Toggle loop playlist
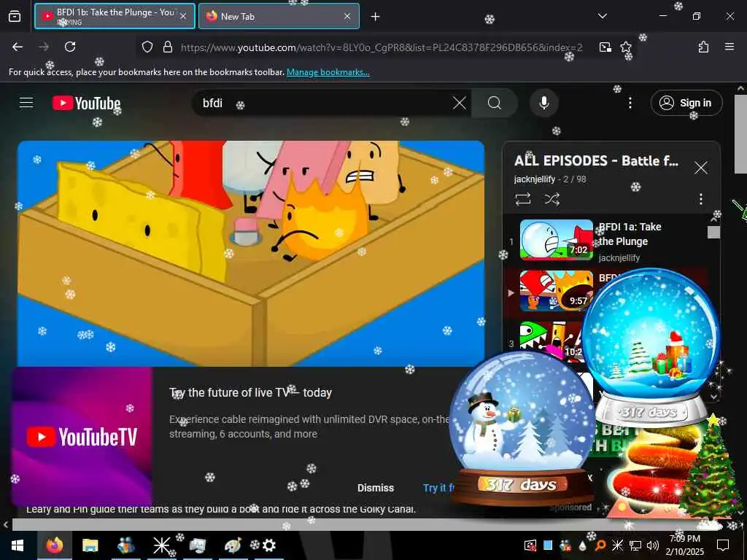This screenshot has height=560, width=747. pyautogui.click(x=522, y=198)
